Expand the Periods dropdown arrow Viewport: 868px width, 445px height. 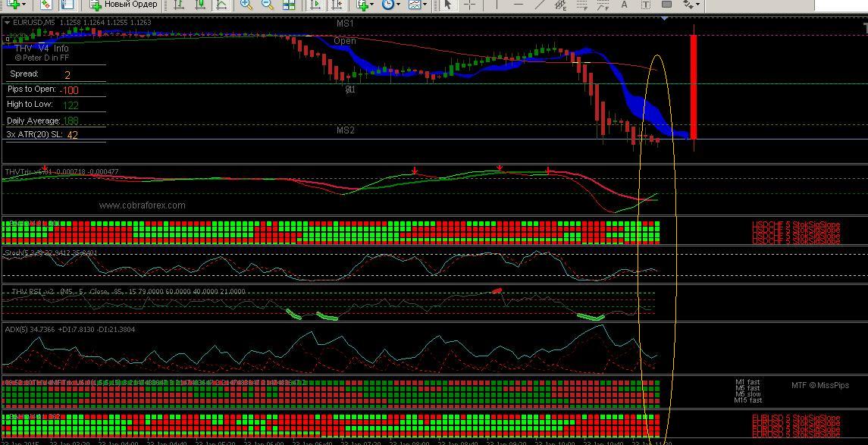(x=398, y=5)
